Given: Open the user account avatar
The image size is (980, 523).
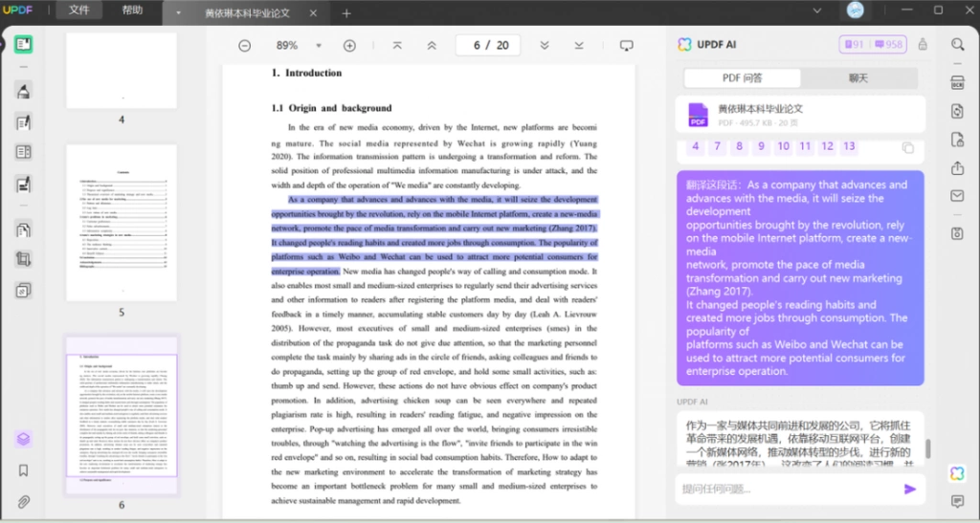Looking at the screenshot, I should (x=855, y=10).
